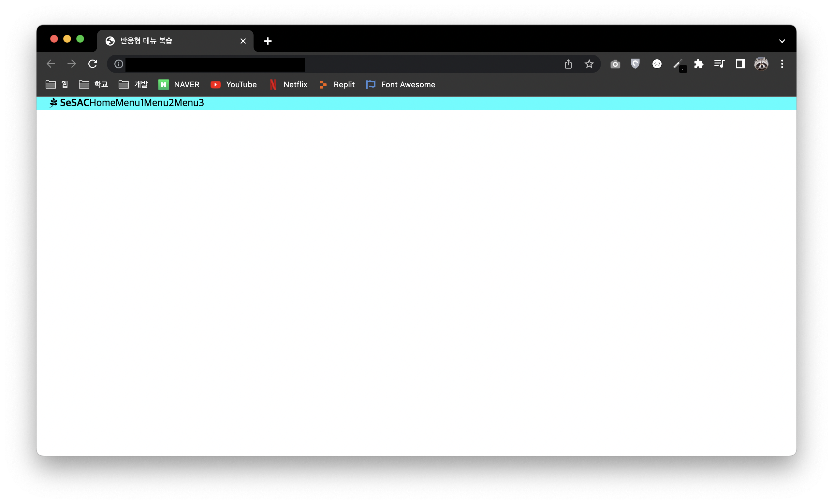This screenshot has height=504, width=833.
Task: Open the Home menu item
Action: pos(102,103)
